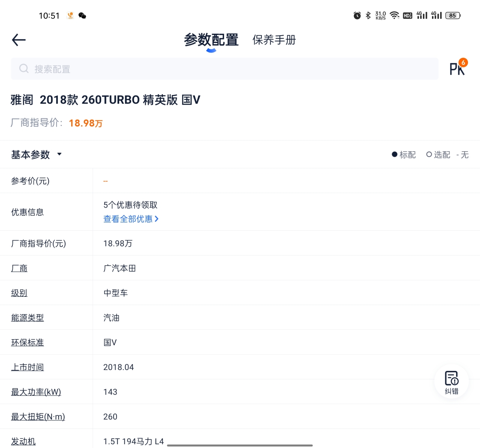The height and width of the screenshot is (448, 480).
Task: Tap the 最大扭矩(N·m) label
Action: tap(38, 417)
